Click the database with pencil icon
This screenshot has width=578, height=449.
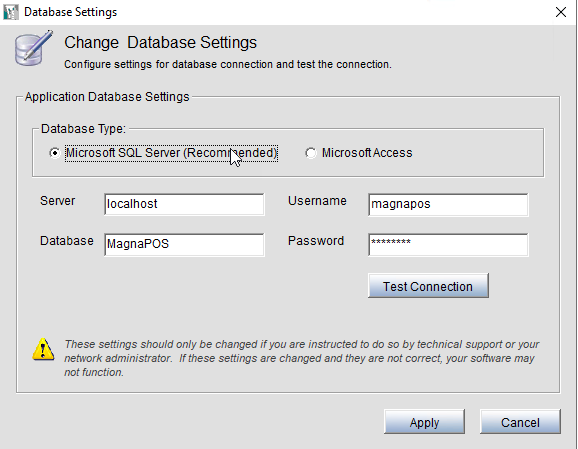pos(33,48)
